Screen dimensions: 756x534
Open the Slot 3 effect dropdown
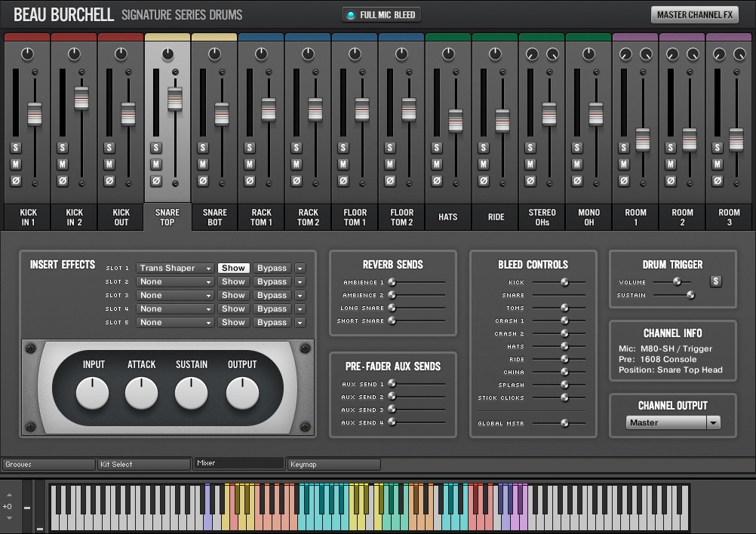click(x=175, y=295)
